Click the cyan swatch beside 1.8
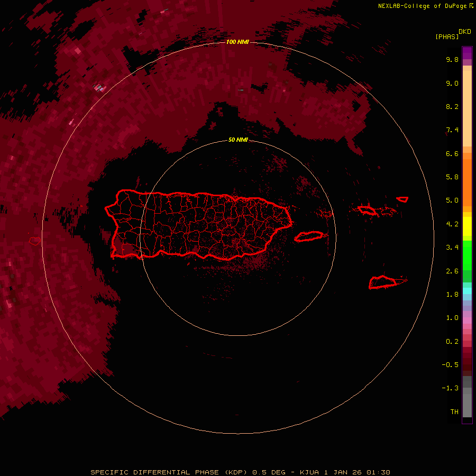 [x=467, y=290]
